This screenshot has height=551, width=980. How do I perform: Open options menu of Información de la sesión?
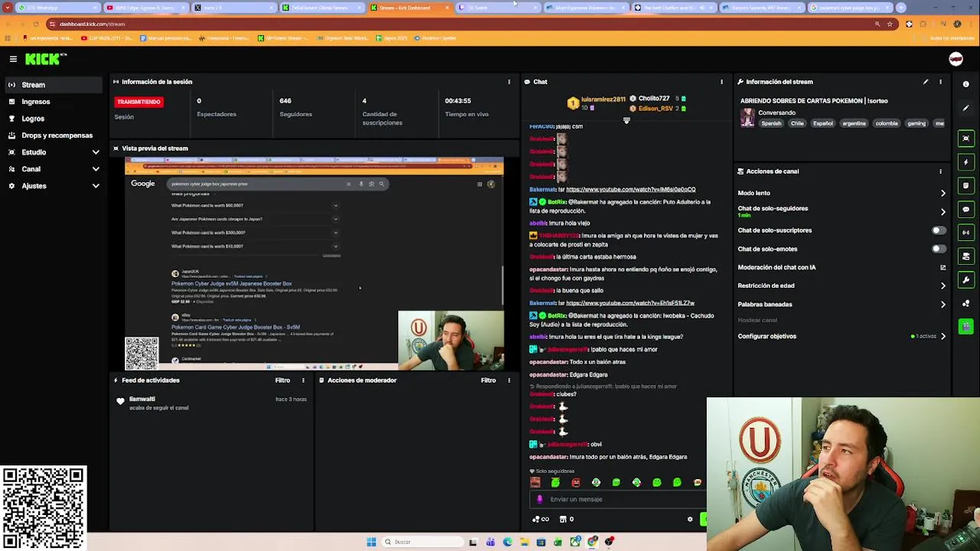click(x=509, y=82)
